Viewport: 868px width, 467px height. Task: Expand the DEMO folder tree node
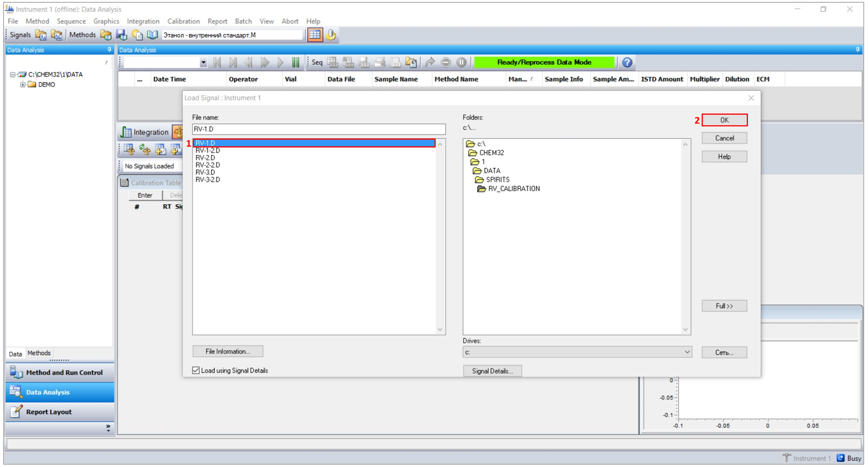click(23, 85)
